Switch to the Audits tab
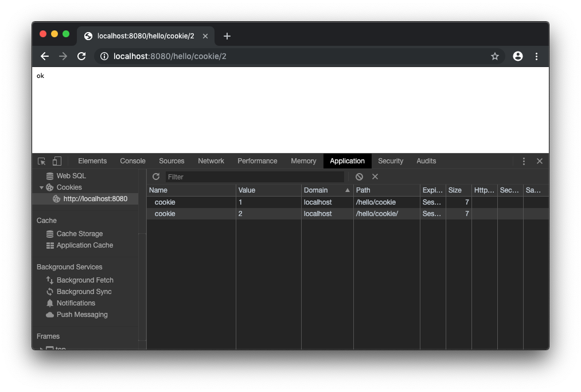Screen dimensions: 581x392 pyautogui.click(x=426, y=161)
